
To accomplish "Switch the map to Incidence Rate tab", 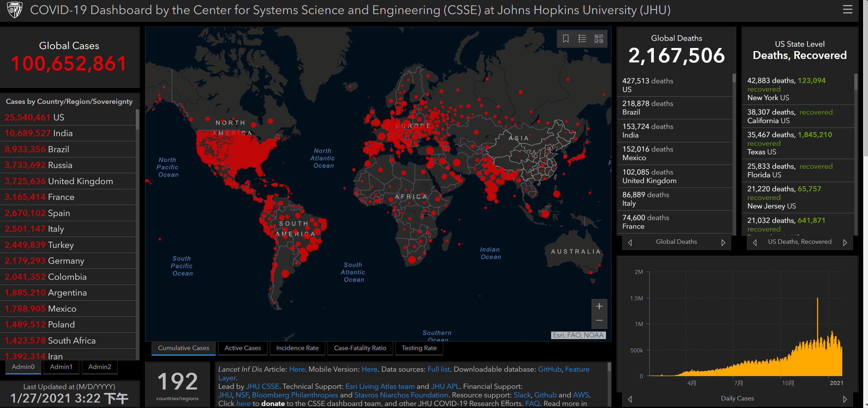I will click(x=297, y=348).
